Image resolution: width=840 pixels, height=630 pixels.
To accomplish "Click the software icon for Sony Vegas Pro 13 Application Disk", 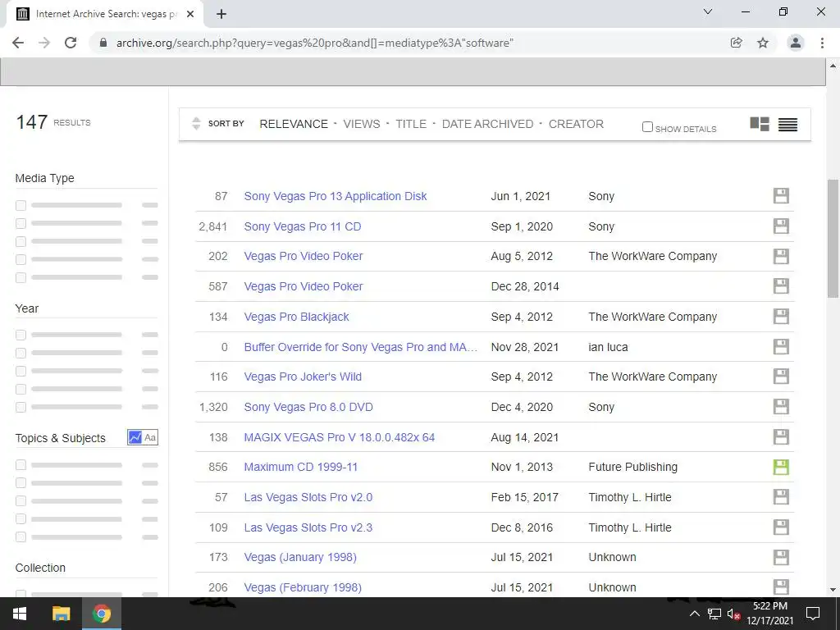I will pos(781,196).
